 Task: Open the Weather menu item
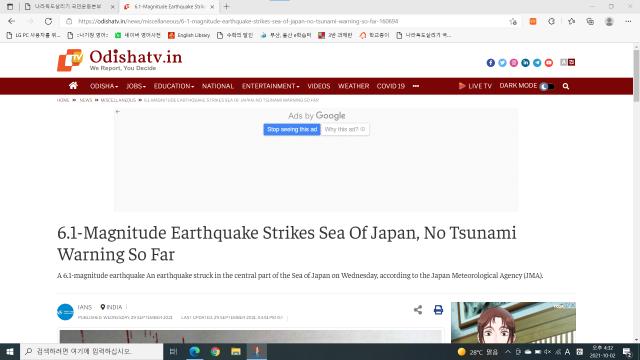pos(353,86)
